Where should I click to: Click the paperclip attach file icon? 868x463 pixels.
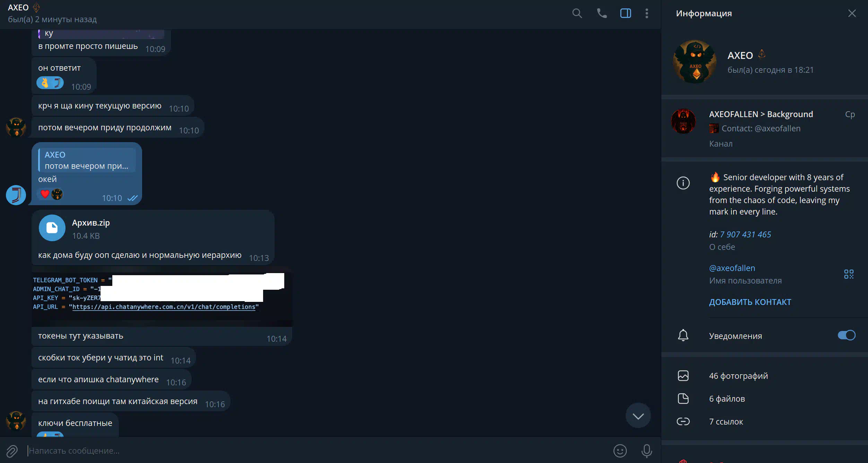(x=12, y=451)
